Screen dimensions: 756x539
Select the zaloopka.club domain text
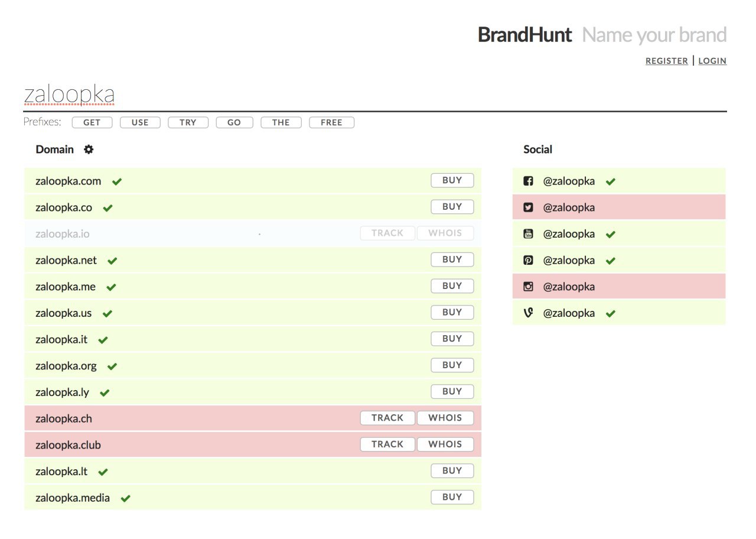tap(68, 445)
